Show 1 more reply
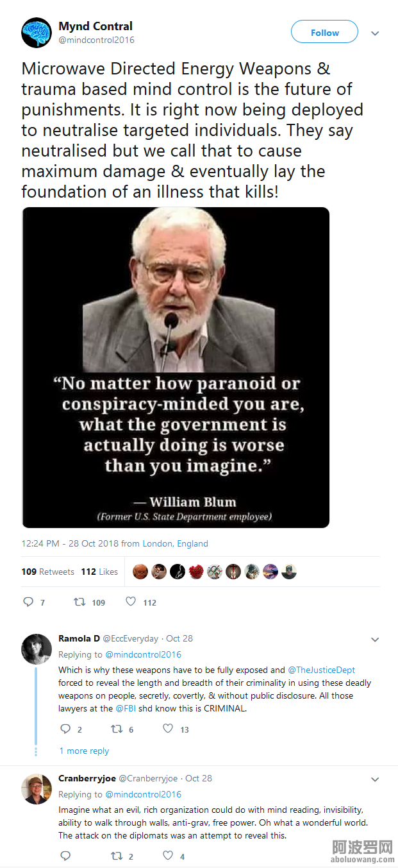 84,751
